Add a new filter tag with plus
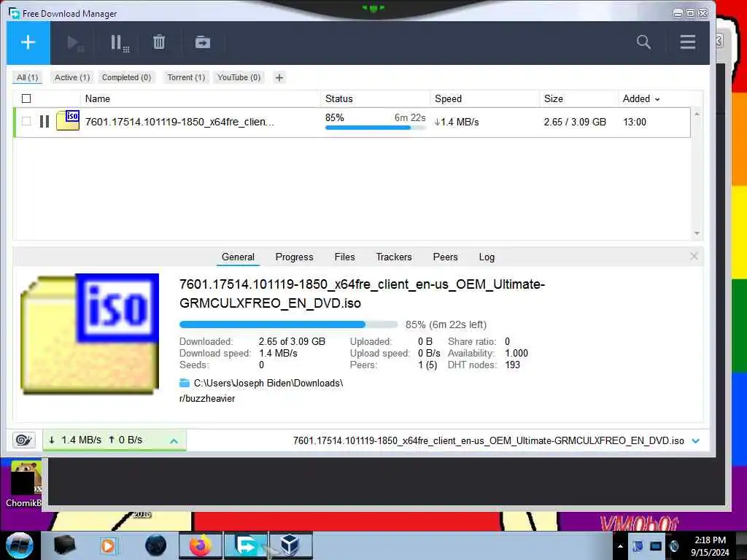Screen dimensions: 747x560 pos(279,77)
